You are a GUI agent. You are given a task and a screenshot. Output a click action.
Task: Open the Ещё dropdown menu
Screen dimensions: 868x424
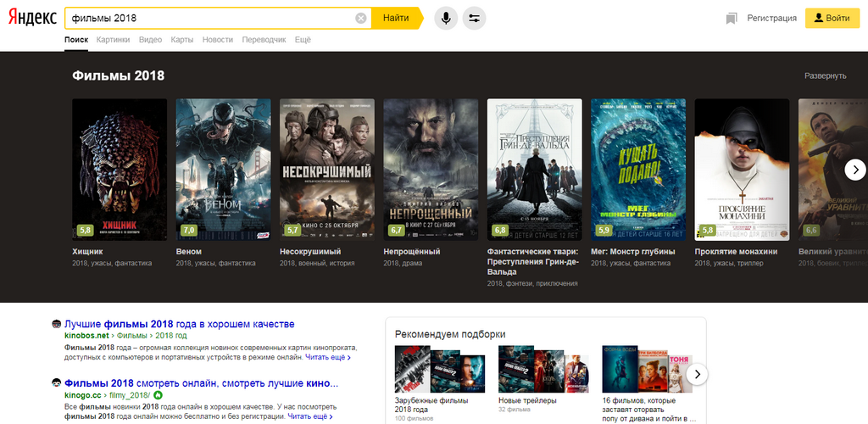[x=303, y=40]
